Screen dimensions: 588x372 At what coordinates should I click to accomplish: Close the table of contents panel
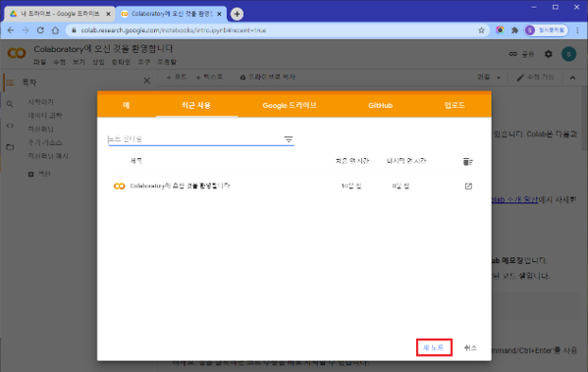tap(146, 80)
